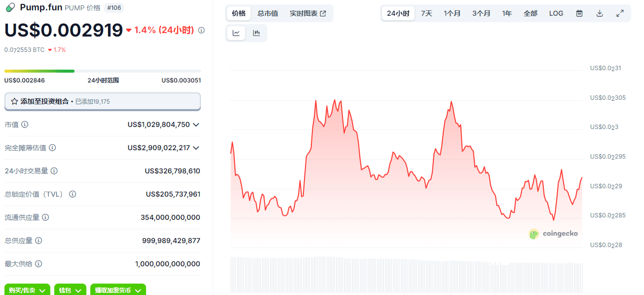Open the 购买/售卖 dropdown
This screenshot has width=644, height=295.
click(x=27, y=290)
